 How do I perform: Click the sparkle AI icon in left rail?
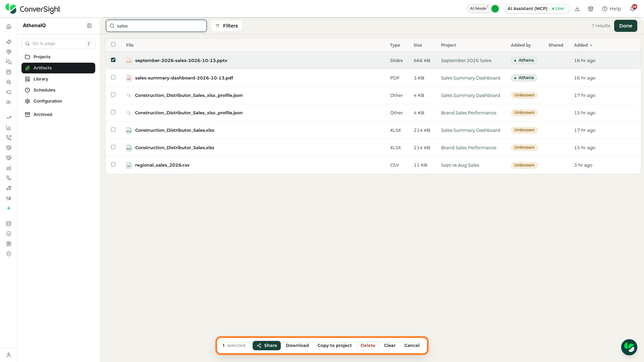pyautogui.click(x=9, y=42)
